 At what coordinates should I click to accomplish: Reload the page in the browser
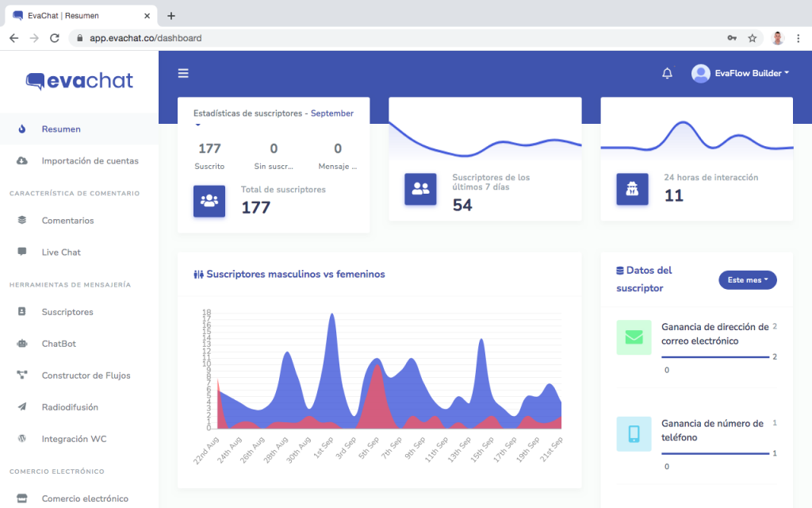tap(55, 38)
